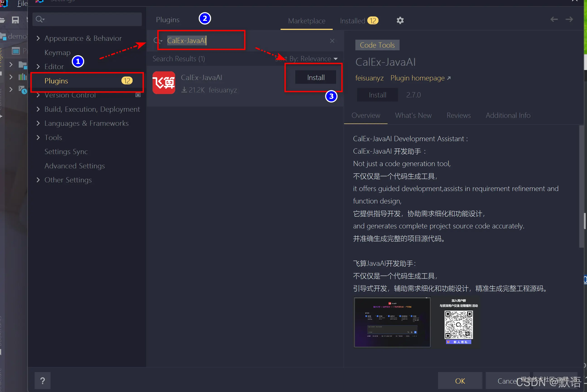The height and width of the screenshot is (392, 587).
Task: Click the plugin screenshot thumbnail
Action: 392,322
